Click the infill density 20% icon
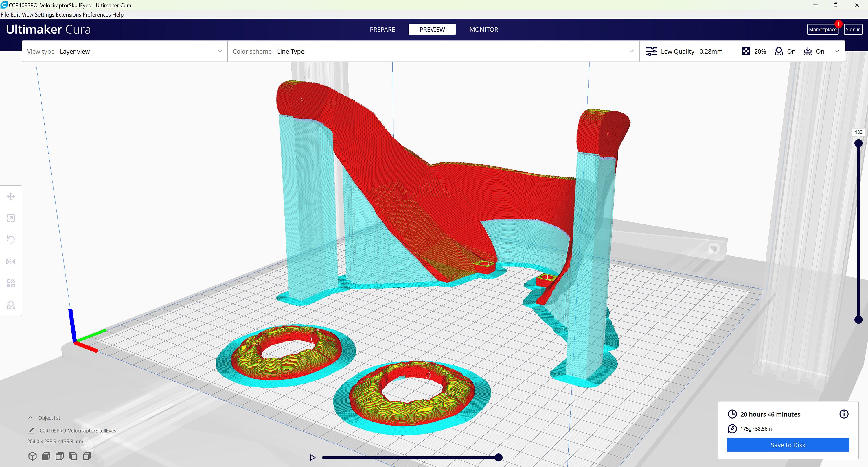The height and width of the screenshot is (467, 868). [x=746, y=51]
